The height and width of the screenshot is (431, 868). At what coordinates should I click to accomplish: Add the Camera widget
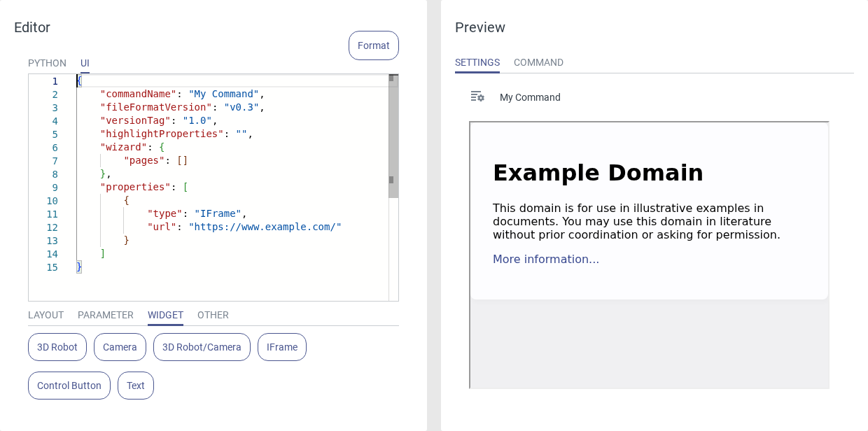120,347
